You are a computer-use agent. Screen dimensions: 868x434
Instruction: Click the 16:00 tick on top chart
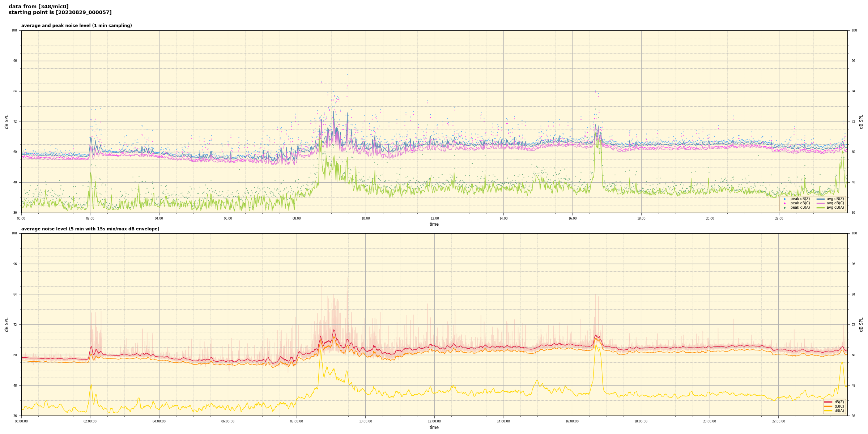[572, 218]
